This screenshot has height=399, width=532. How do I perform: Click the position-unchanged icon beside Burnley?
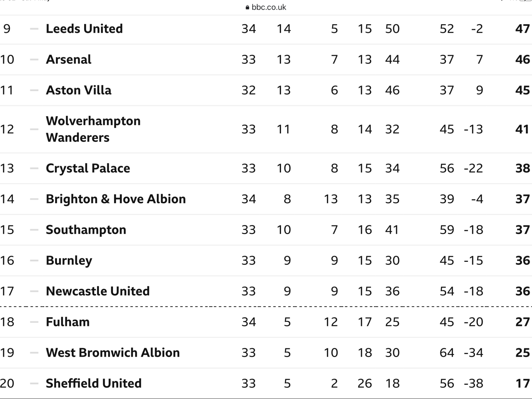coord(34,261)
